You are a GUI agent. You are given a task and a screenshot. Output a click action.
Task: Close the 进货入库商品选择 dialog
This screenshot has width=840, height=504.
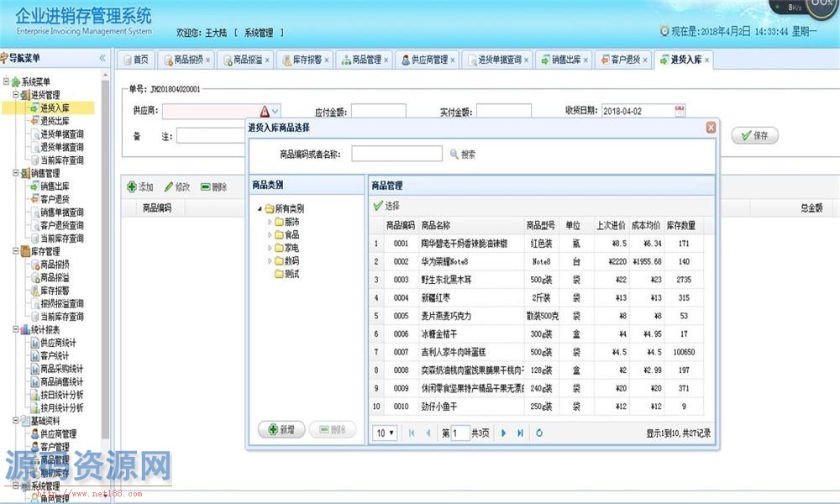coord(711,127)
